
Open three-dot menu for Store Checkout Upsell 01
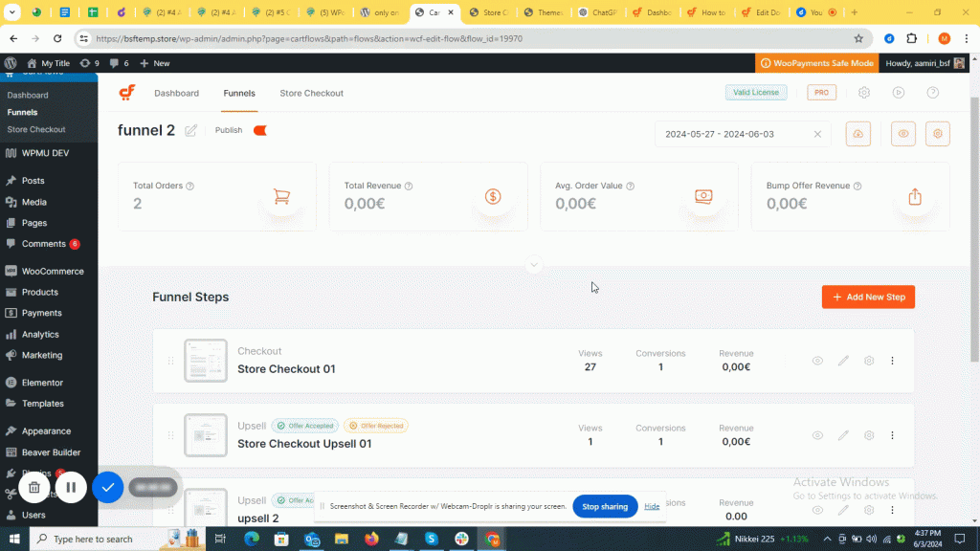[x=892, y=435]
